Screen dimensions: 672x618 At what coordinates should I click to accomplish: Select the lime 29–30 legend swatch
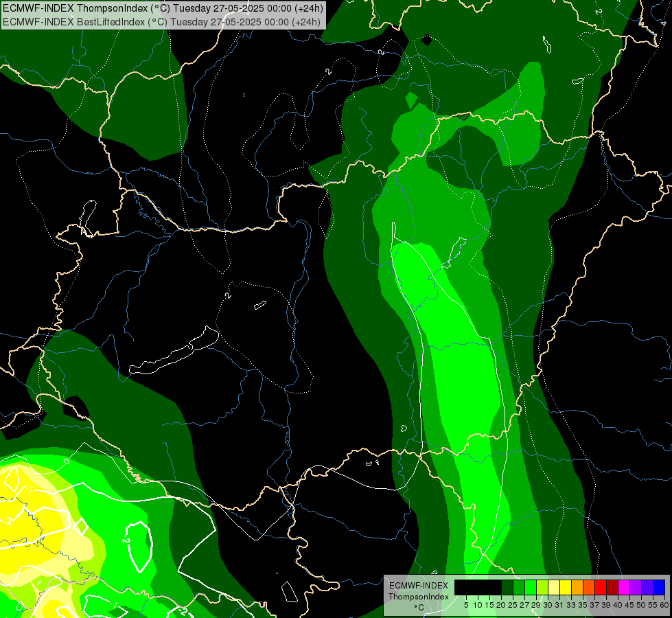542,587
